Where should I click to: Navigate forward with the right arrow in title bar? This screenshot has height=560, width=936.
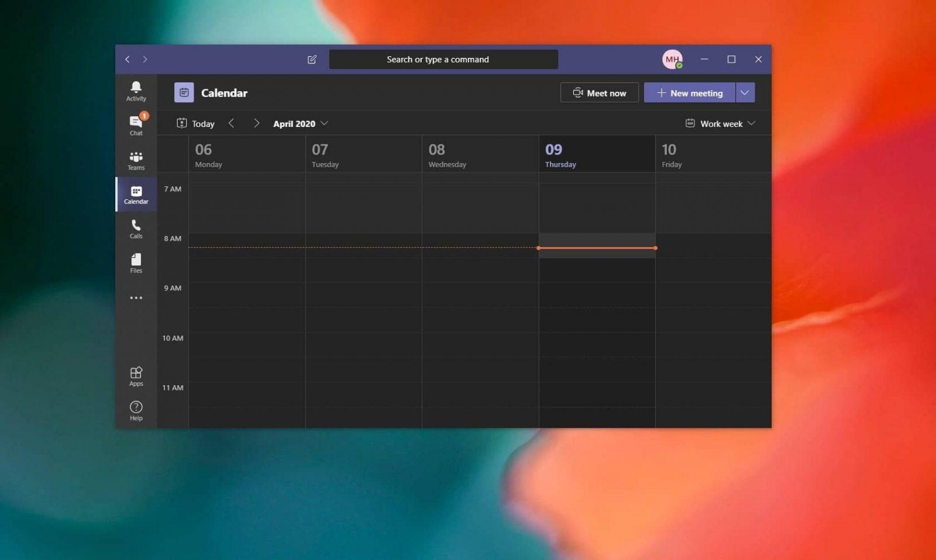click(145, 60)
